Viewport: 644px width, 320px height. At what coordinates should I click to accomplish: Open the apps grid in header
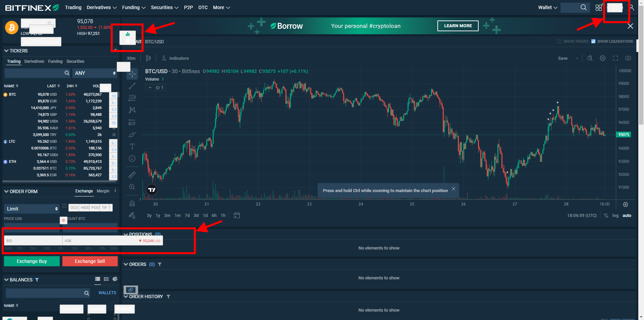[x=599, y=7]
